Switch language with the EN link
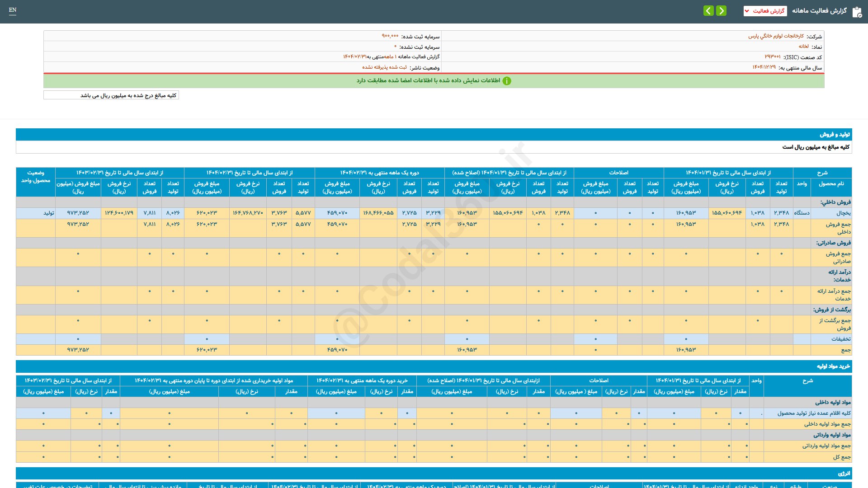The width and height of the screenshot is (868, 488). pyautogui.click(x=13, y=10)
